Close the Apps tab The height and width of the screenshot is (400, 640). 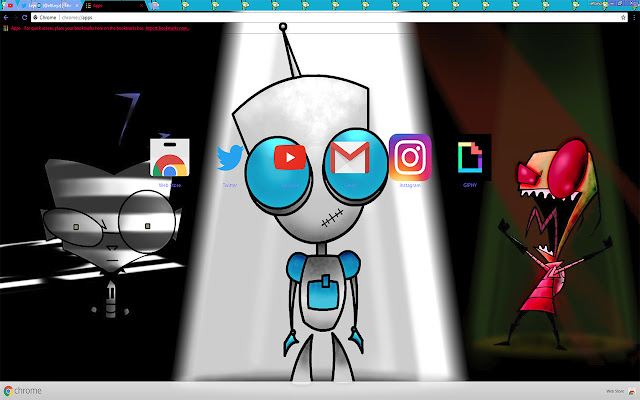pos(142,6)
